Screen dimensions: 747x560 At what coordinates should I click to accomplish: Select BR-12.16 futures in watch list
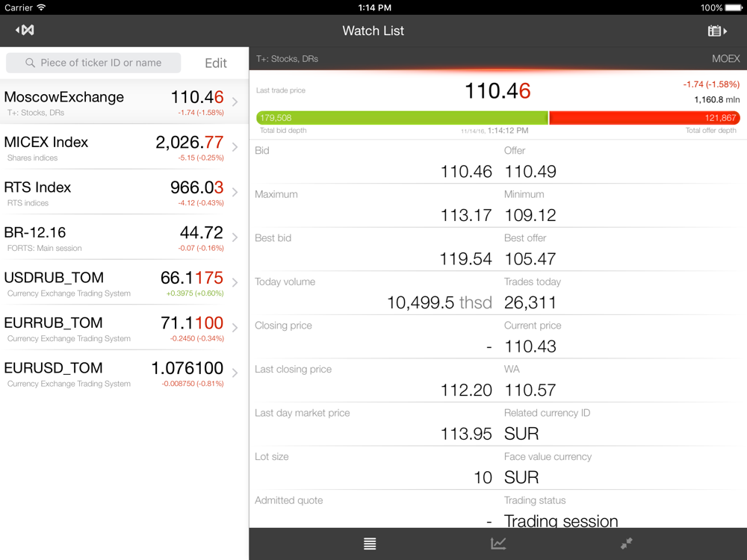pos(124,237)
